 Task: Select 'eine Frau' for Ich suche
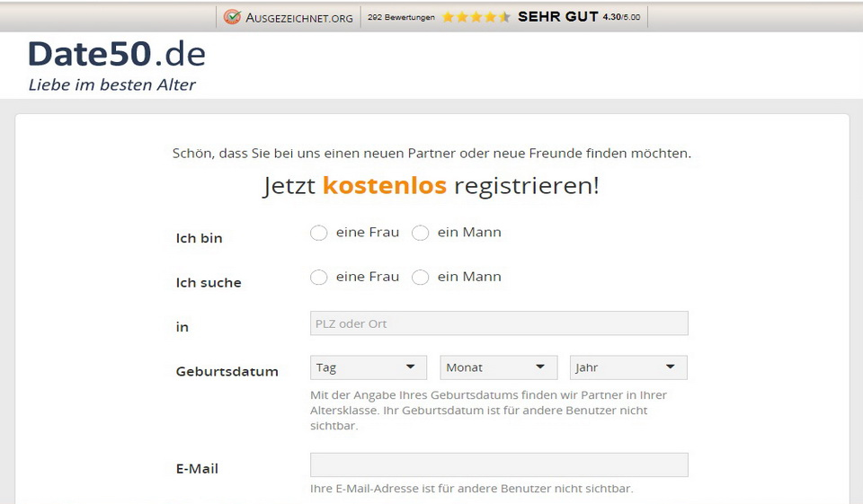[x=318, y=278]
